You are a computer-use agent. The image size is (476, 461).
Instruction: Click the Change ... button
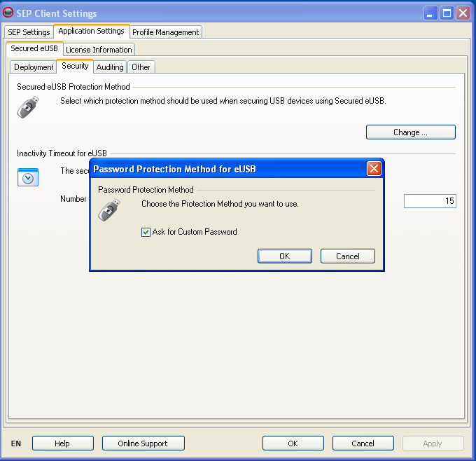click(x=411, y=132)
